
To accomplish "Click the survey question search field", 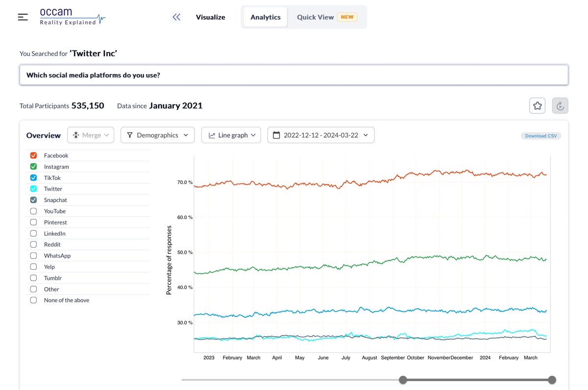I will pyautogui.click(x=294, y=75).
